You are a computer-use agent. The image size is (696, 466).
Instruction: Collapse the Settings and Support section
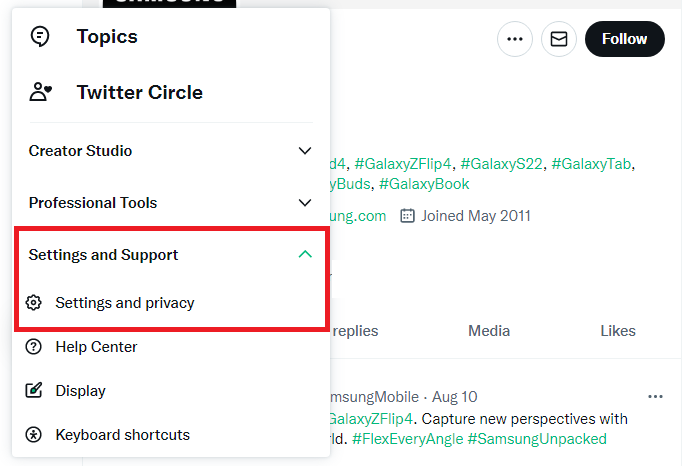click(x=305, y=254)
